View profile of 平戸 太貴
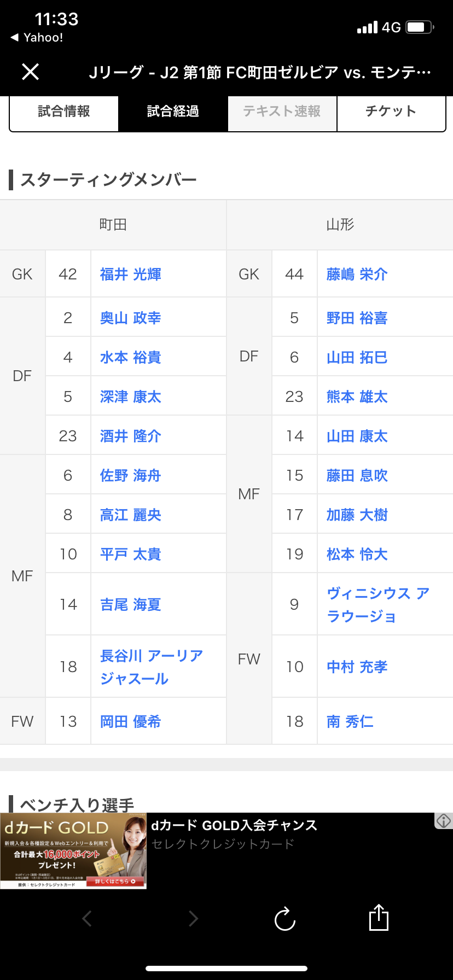Viewport: 453px width, 980px height. (131, 555)
